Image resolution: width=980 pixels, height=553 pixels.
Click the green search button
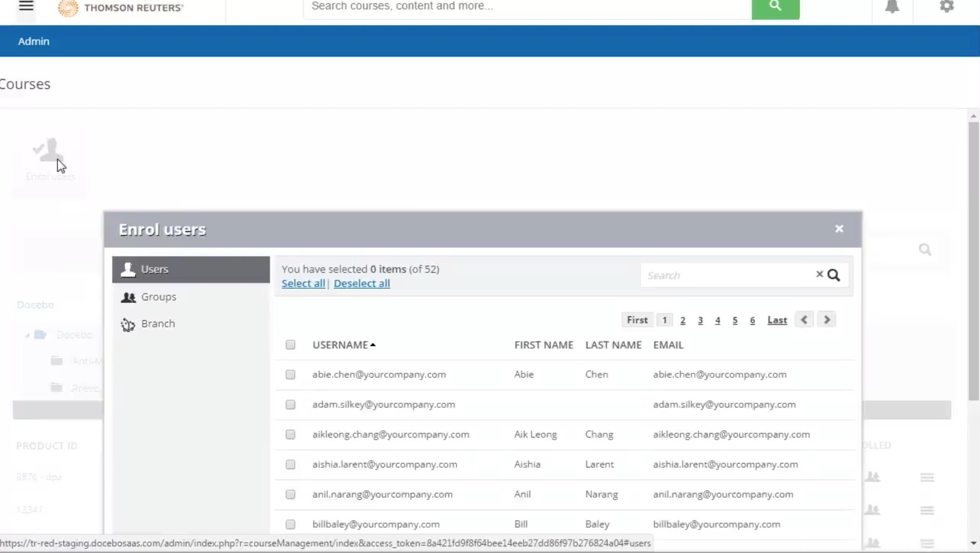[775, 7]
